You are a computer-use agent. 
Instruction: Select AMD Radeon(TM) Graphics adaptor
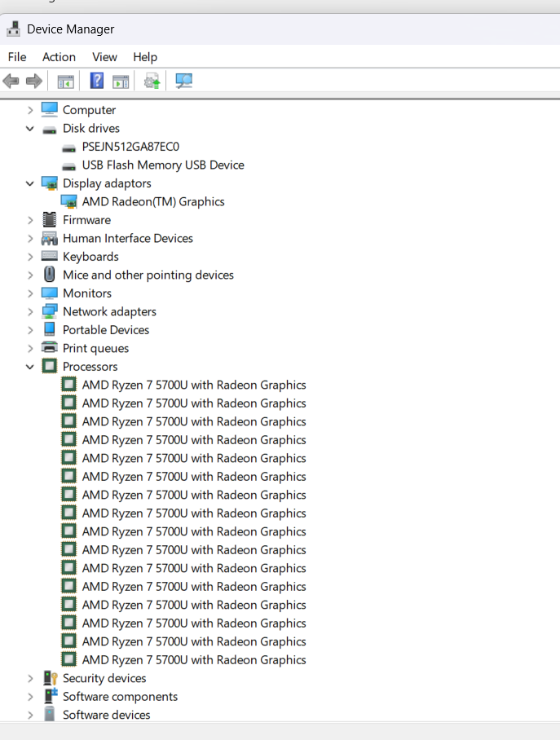point(153,202)
